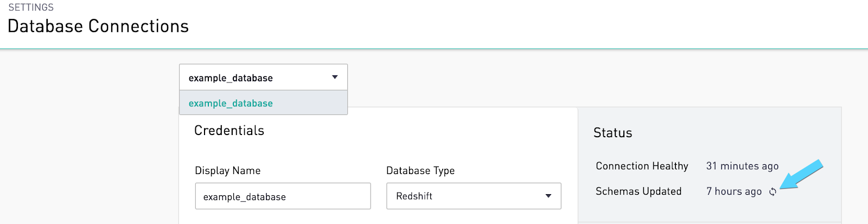The image size is (868, 224).
Task: Click the '31 minutes ago' timestamp
Action: tap(742, 166)
